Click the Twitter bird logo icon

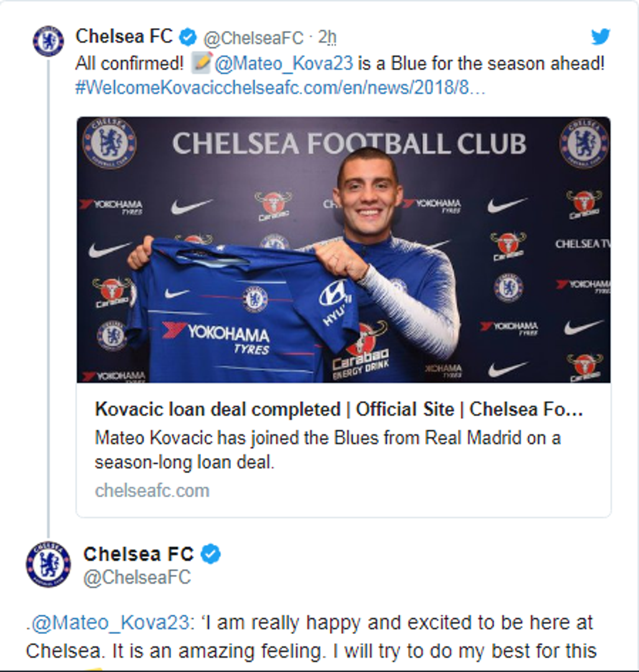600,37
